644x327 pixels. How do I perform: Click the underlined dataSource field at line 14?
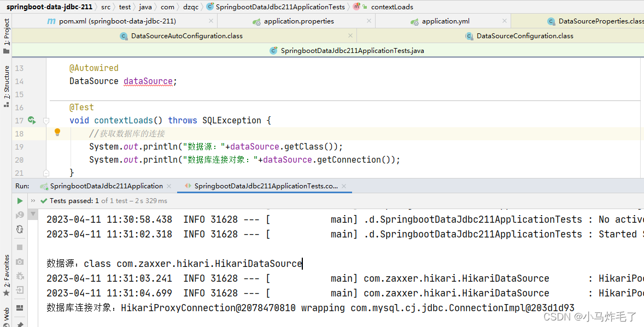pyautogui.click(x=148, y=81)
